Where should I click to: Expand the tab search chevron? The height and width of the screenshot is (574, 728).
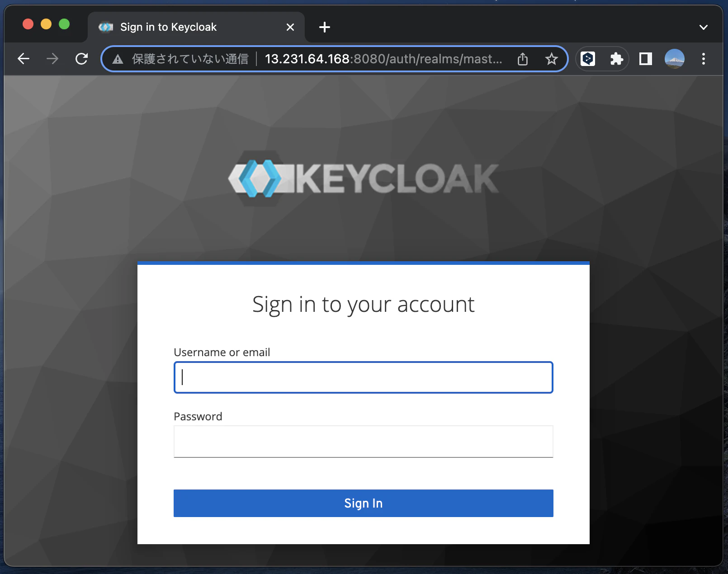tap(704, 27)
